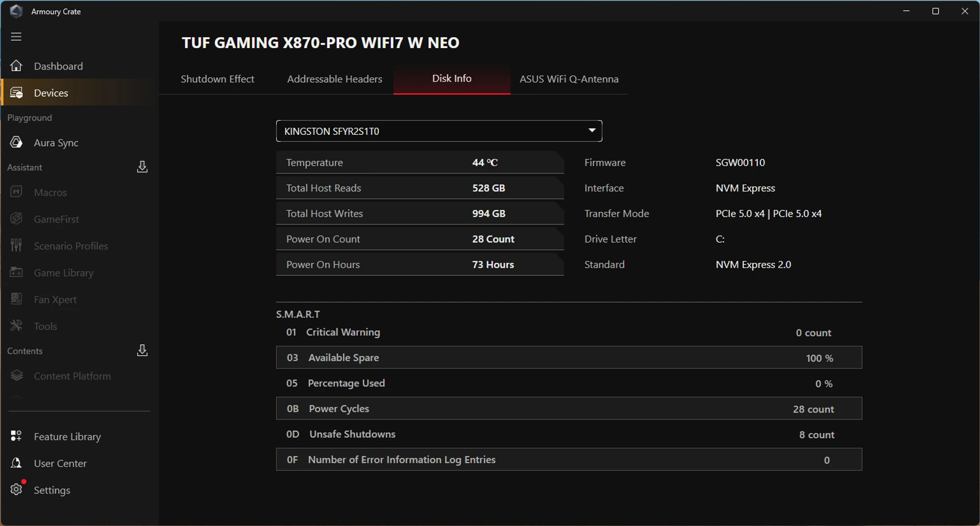Screen dimensions: 980x526
Task: Maximize the Armoury Crate window
Action: coord(936,11)
